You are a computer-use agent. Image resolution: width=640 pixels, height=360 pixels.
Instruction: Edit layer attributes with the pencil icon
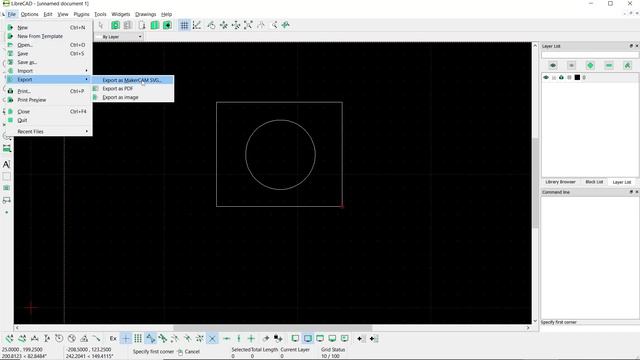pos(628,65)
